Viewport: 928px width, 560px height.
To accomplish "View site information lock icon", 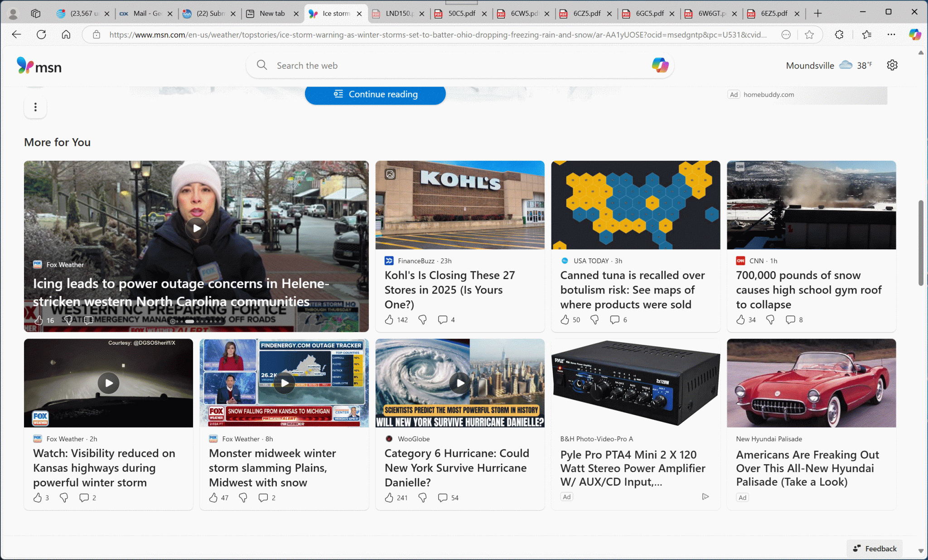I will coord(97,34).
